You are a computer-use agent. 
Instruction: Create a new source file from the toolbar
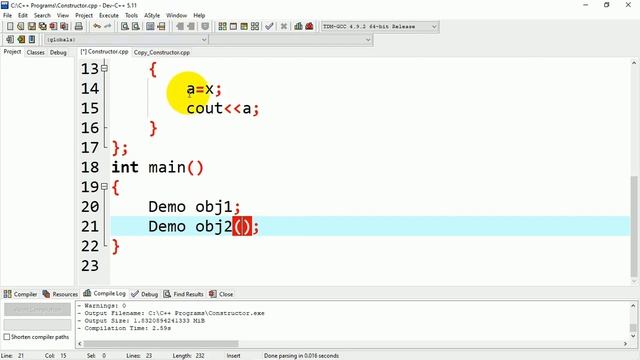tap(10, 27)
